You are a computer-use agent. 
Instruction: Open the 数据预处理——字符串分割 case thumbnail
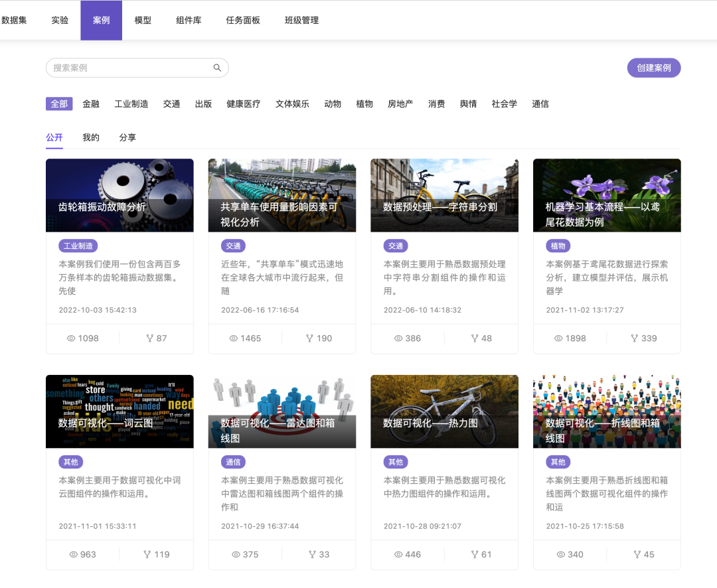point(444,195)
